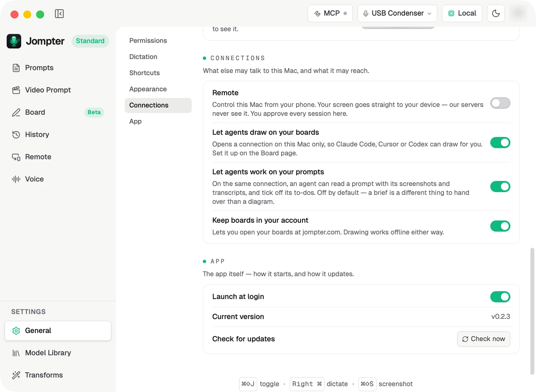This screenshot has height=392, width=536.
Task: Click the CONNECTIONS section heading
Action: pyautogui.click(x=238, y=58)
